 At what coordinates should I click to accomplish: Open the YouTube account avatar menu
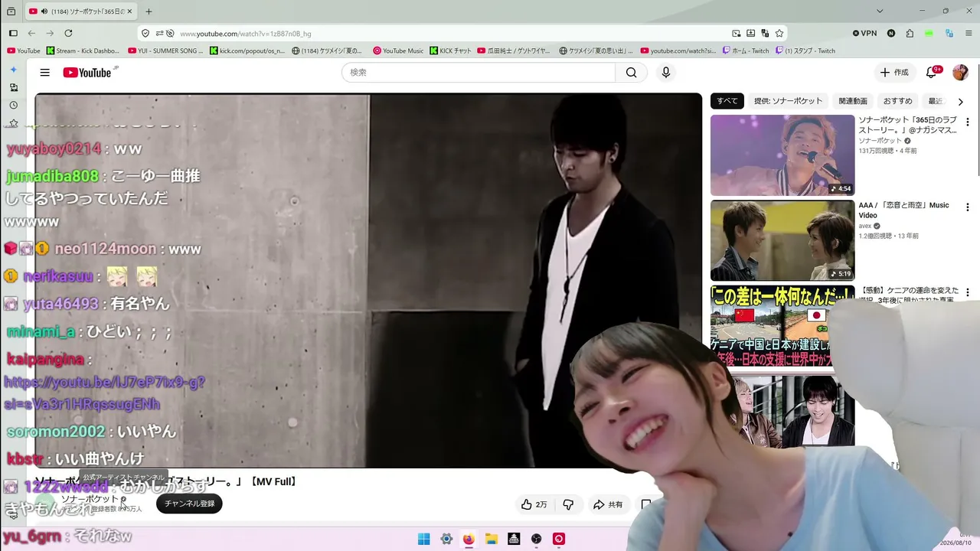pyautogui.click(x=960, y=73)
